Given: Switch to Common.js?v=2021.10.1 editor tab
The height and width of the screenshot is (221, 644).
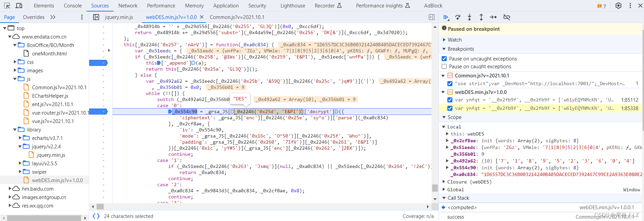Looking at the screenshot, I should (237, 17).
